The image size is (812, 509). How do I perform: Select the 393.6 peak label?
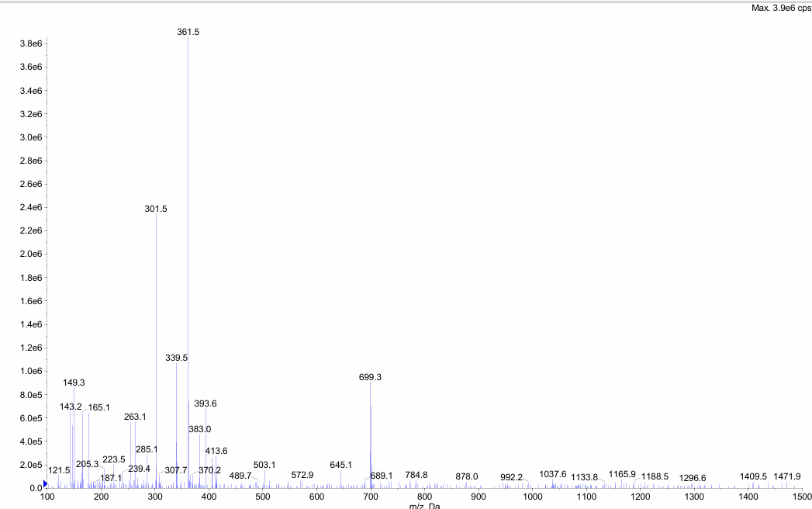206,403
